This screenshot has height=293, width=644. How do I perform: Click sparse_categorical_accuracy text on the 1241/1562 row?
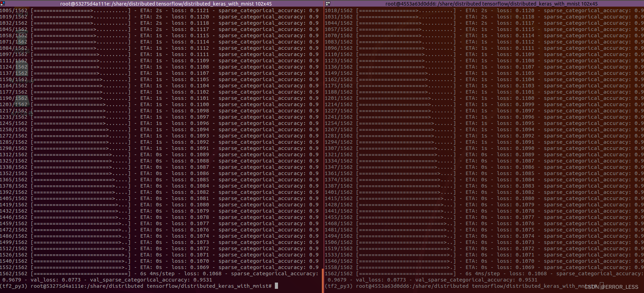tap(587, 117)
